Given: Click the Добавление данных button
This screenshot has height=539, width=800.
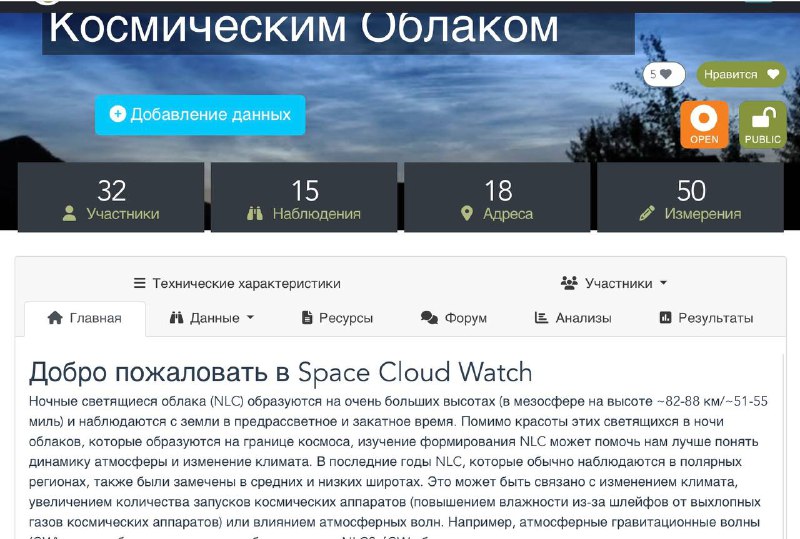Looking at the screenshot, I should [x=200, y=115].
